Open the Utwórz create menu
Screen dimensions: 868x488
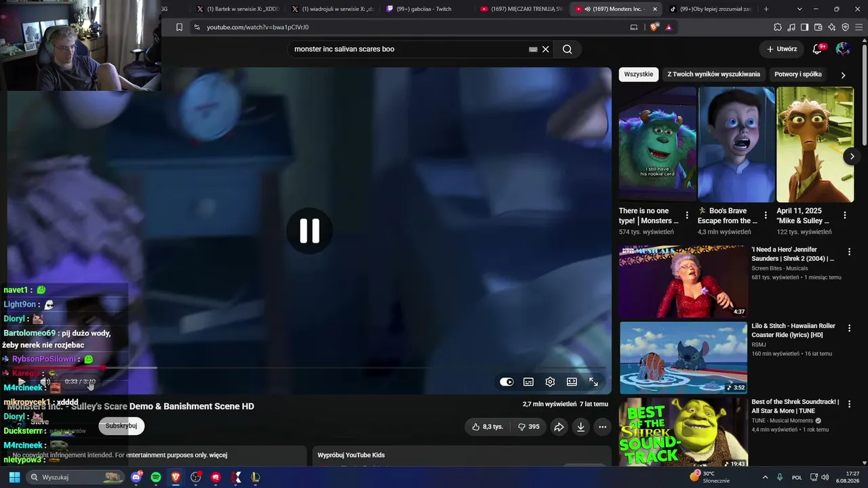click(782, 49)
